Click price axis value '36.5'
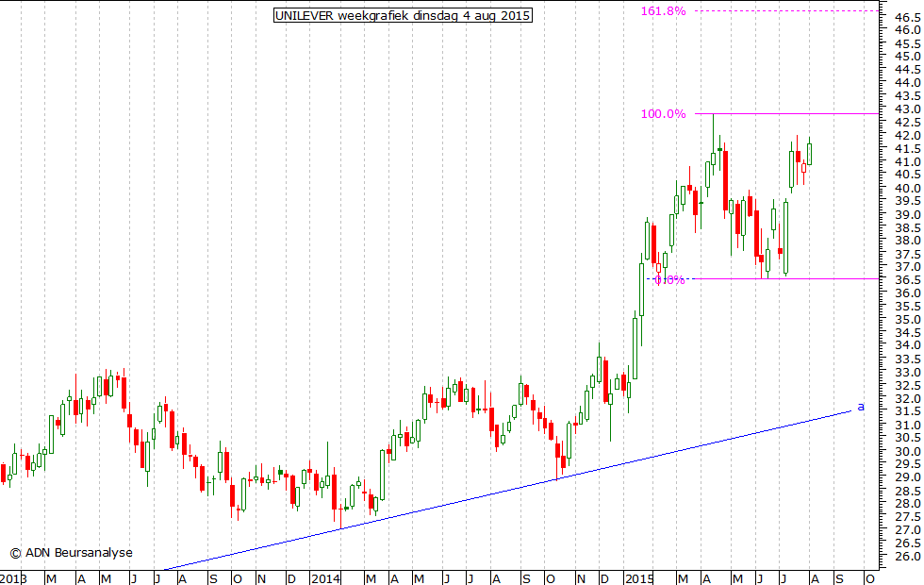 [x=907, y=280]
